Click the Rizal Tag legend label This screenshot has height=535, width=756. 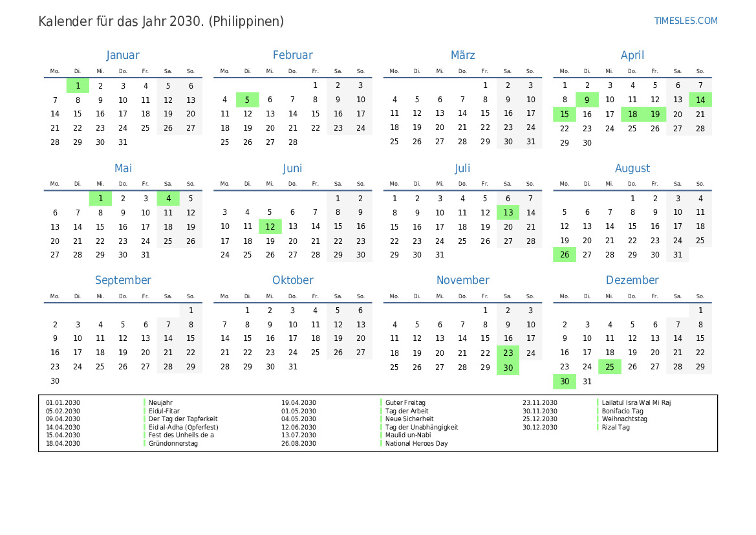(x=615, y=427)
